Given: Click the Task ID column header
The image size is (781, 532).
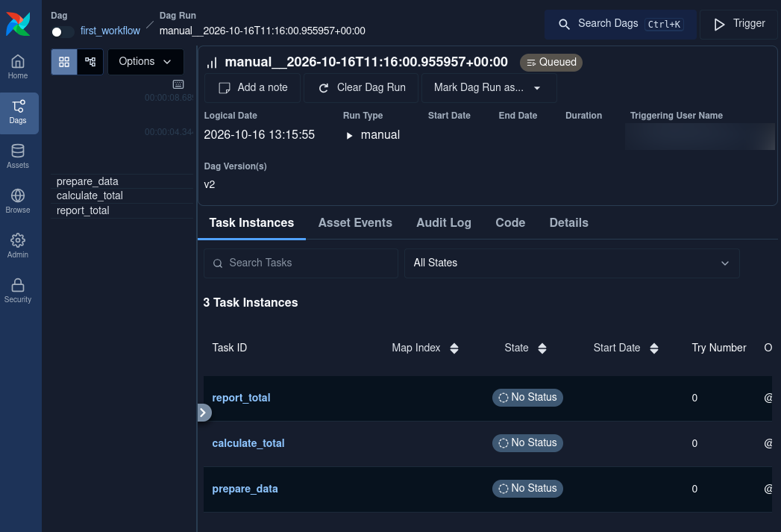Looking at the screenshot, I should pos(230,348).
